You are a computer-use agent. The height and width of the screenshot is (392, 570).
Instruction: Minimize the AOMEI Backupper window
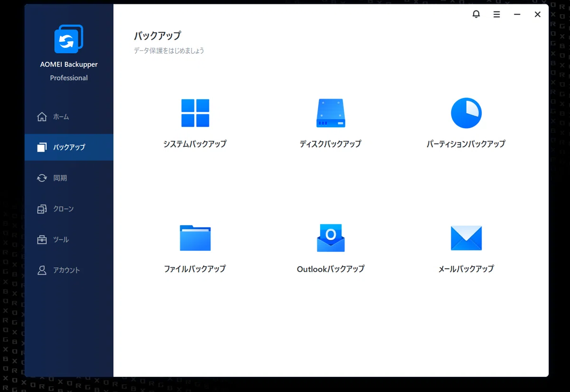517,14
